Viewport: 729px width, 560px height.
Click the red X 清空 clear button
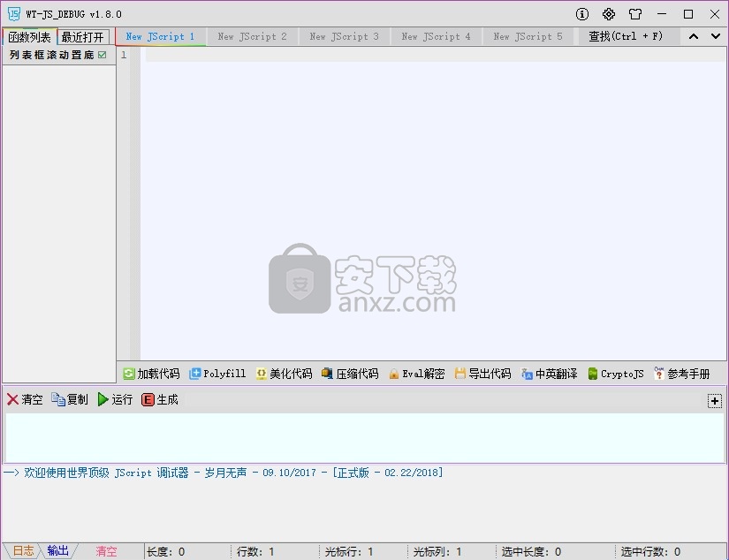pos(25,399)
